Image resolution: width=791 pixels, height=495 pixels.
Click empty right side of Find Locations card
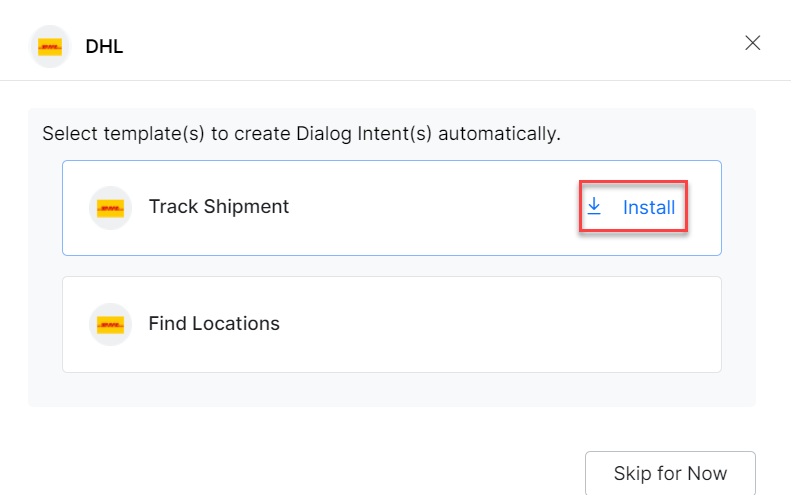[x=550, y=324]
